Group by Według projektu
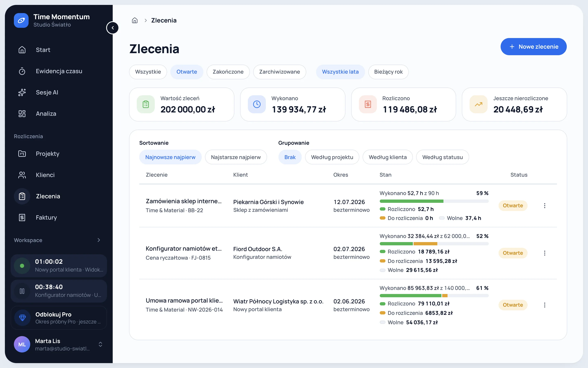588x368 pixels. (332, 157)
